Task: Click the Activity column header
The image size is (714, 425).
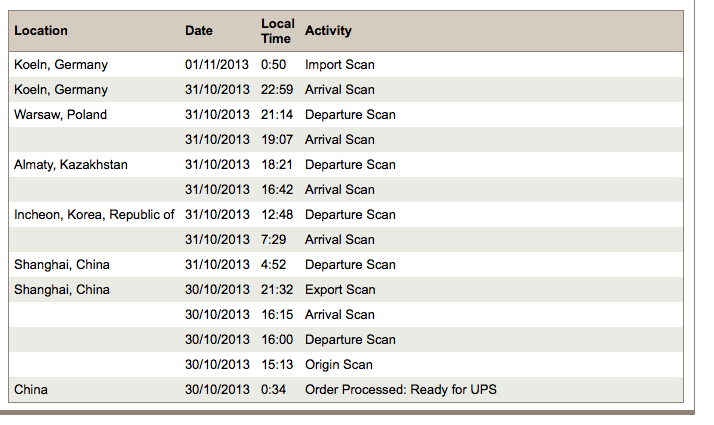Action: pyautogui.click(x=328, y=31)
